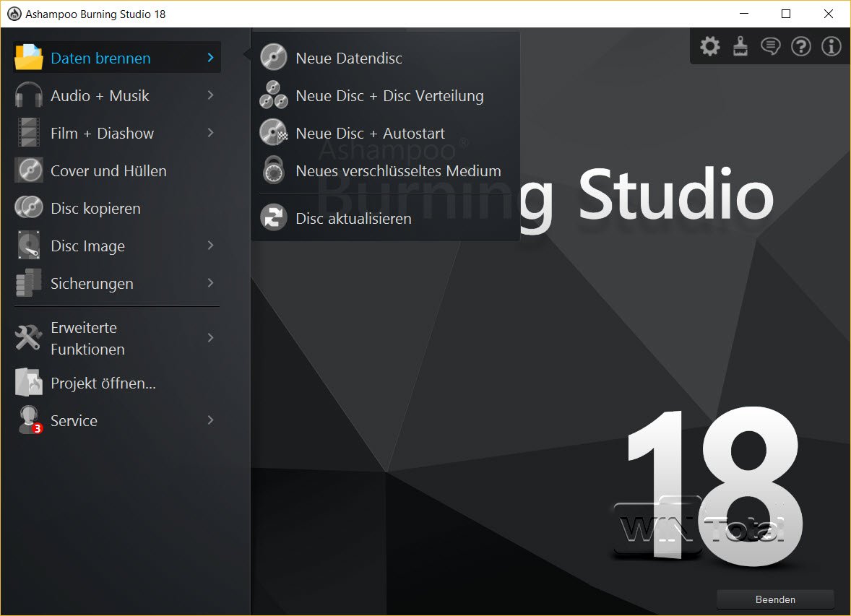Open the Audio + Musik menu item
Viewport: 851px width, 616px height.
coord(117,95)
